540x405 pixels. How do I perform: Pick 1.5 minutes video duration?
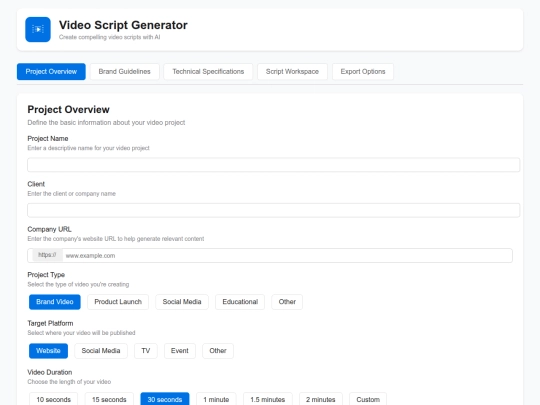pyautogui.click(x=268, y=399)
